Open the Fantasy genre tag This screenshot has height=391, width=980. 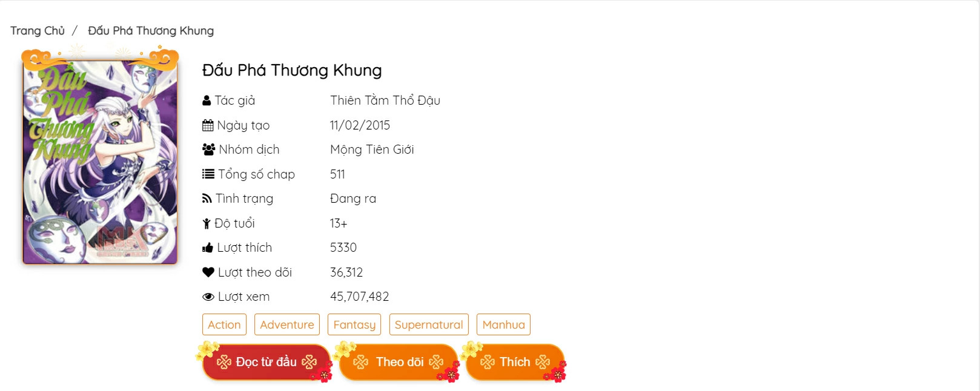[354, 324]
